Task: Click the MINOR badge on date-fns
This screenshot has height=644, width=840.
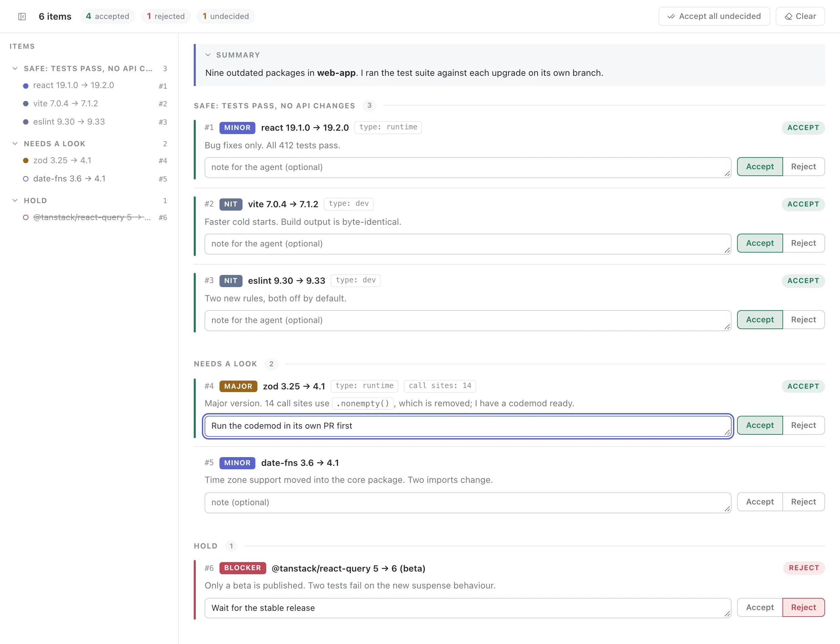Action: click(237, 463)
